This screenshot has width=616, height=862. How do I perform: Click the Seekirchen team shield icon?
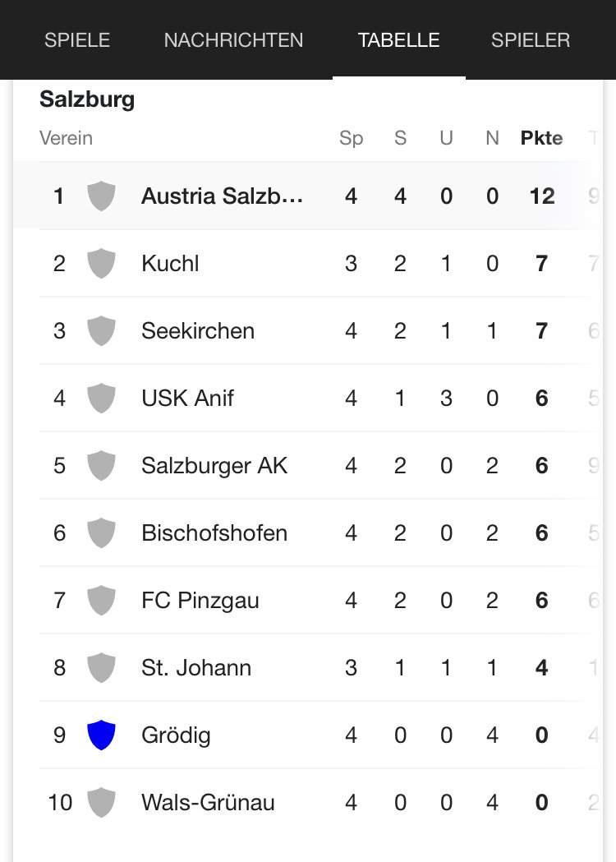[x=101, y=331]
